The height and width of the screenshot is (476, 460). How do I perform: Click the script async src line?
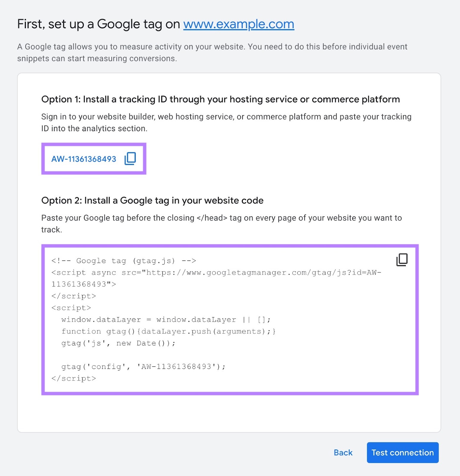(x=216, y=272)
